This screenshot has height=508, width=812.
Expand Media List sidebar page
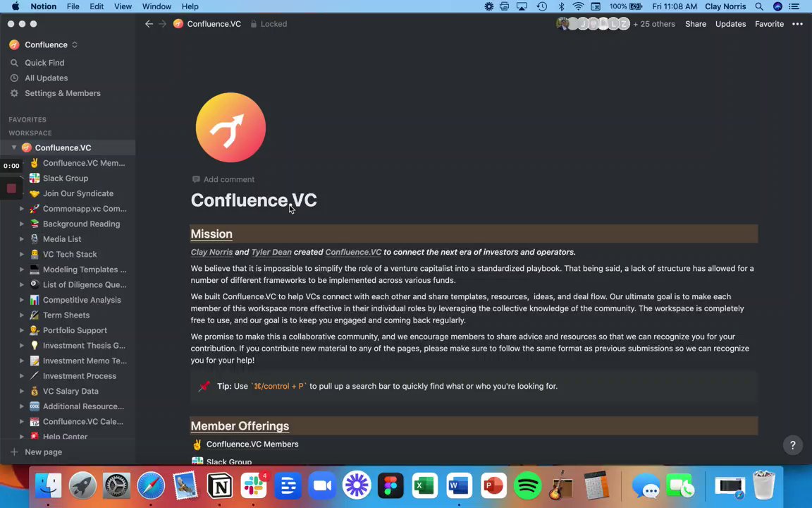[22, 239]
